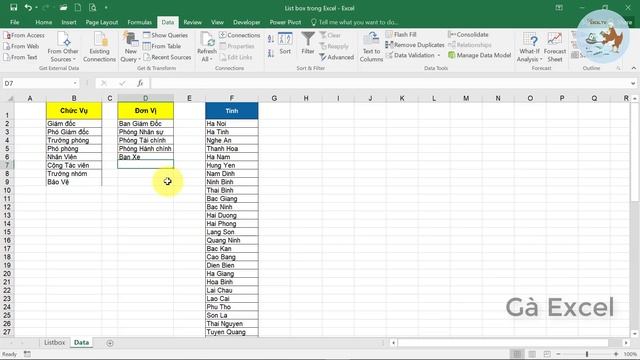Open the Review tab

pyautogui.click(x=192, y=22)
